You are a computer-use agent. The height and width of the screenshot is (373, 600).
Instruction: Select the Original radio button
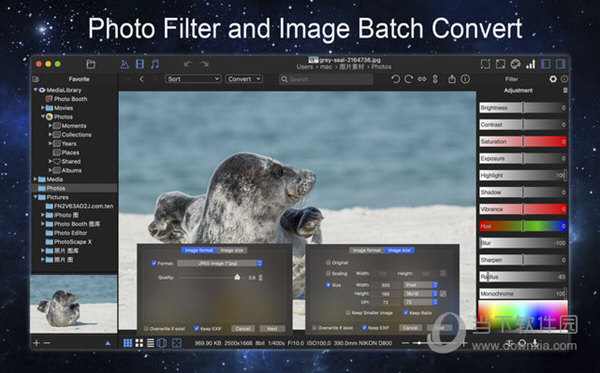point(328,262)
